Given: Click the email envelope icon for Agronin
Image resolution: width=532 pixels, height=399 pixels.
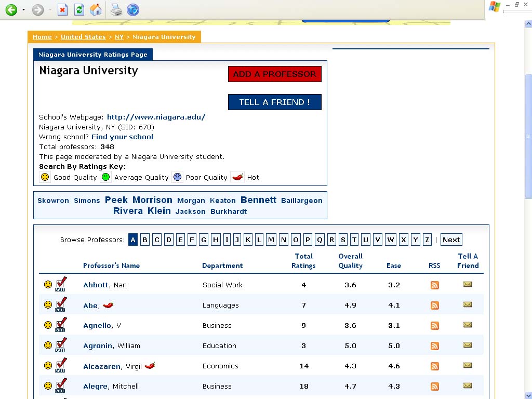Looking at the screenshot, I should click(x=468, y=345).
